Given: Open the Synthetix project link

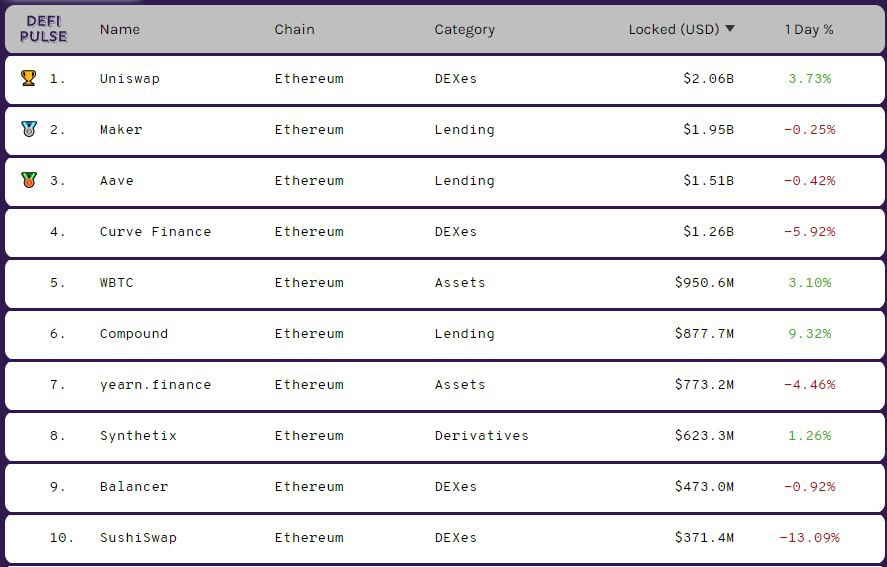Looking at the screenshot, I should [138, 435].
